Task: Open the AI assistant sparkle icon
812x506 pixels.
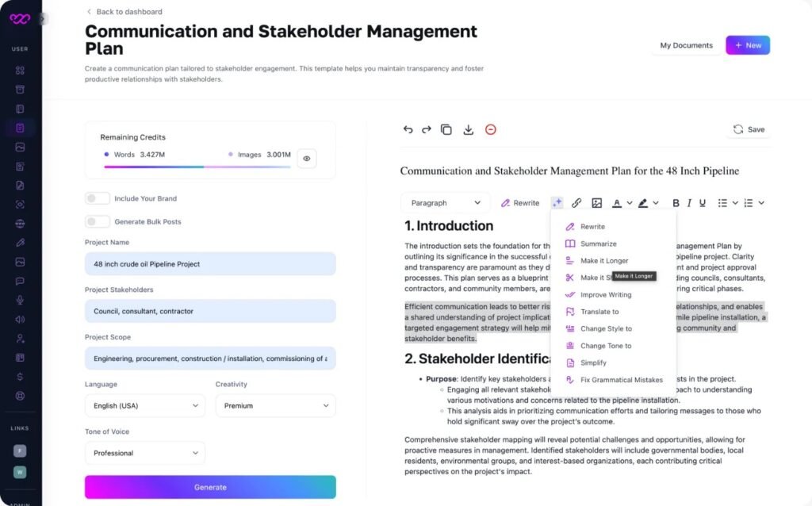Action: (x=557, y=203)
